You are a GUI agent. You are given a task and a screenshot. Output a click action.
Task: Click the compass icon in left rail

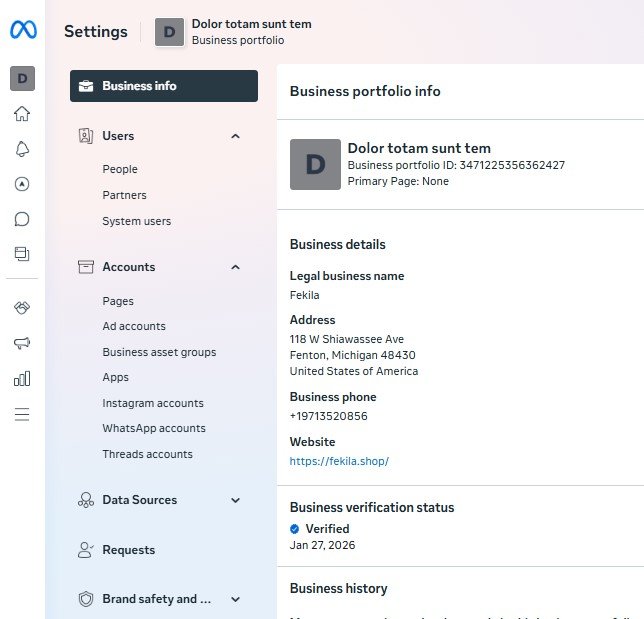coord(22,184)
